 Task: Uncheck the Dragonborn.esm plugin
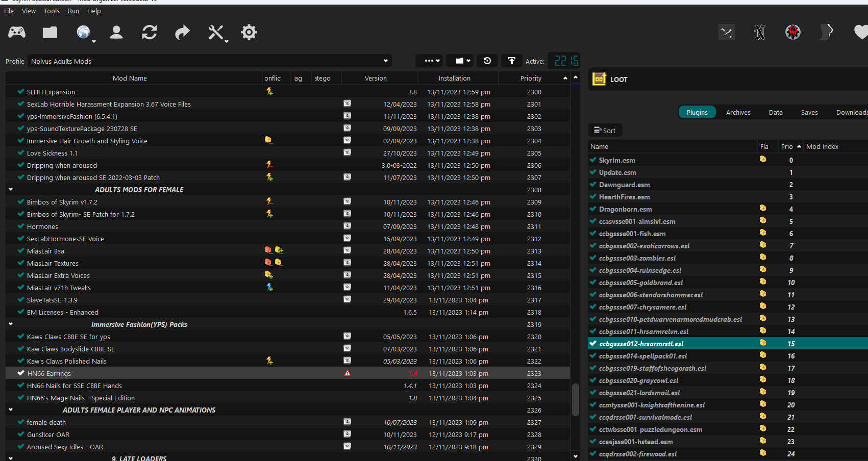593,209
